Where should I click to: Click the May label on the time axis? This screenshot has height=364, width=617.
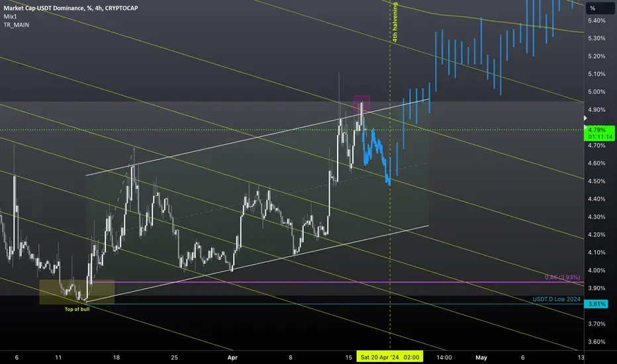click(x=481, y=357)
